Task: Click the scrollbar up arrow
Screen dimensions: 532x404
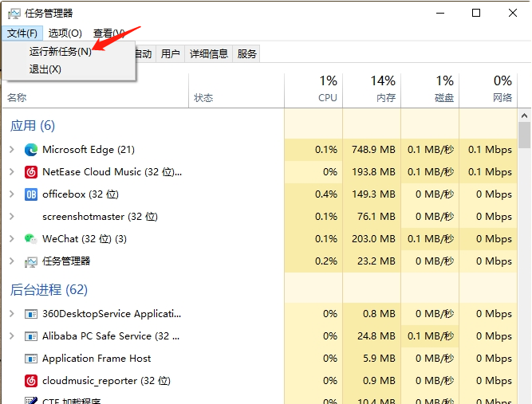Action: 525,116
